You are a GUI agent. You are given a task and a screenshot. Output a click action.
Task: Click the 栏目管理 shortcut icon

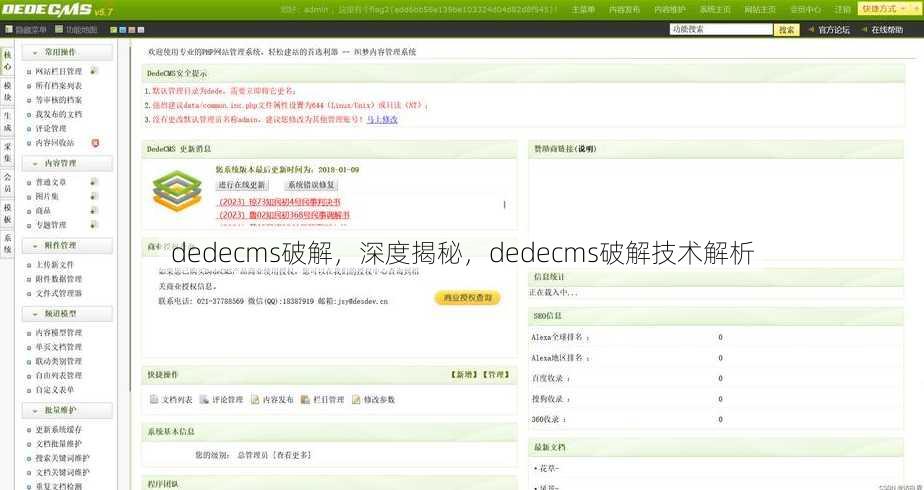click(x=305, y=399)
